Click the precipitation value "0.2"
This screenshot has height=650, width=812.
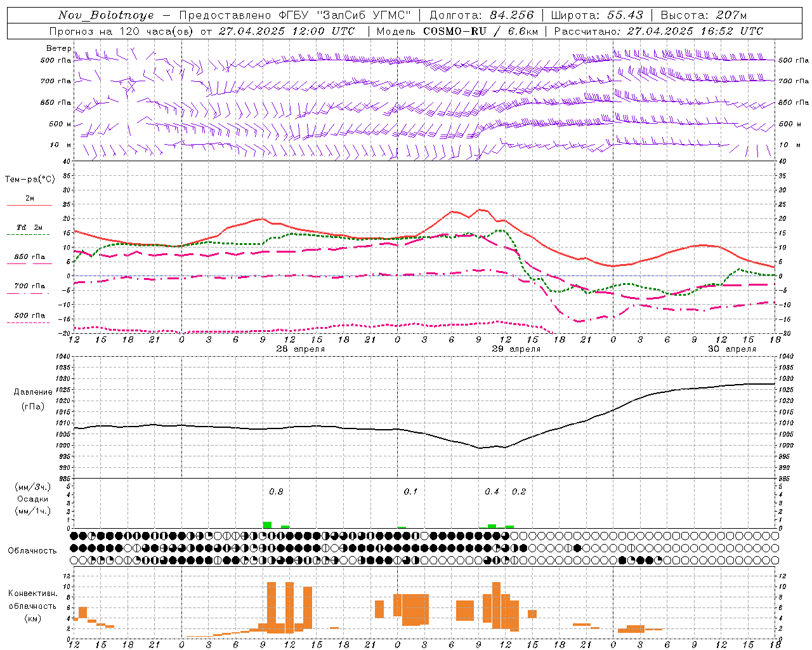point(519,491)
